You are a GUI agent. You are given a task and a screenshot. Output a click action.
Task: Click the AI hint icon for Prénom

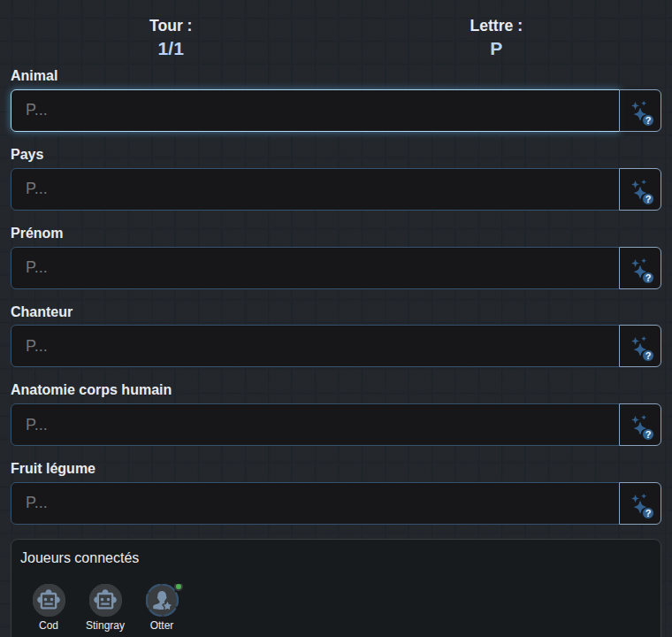(x=640, y=268)
